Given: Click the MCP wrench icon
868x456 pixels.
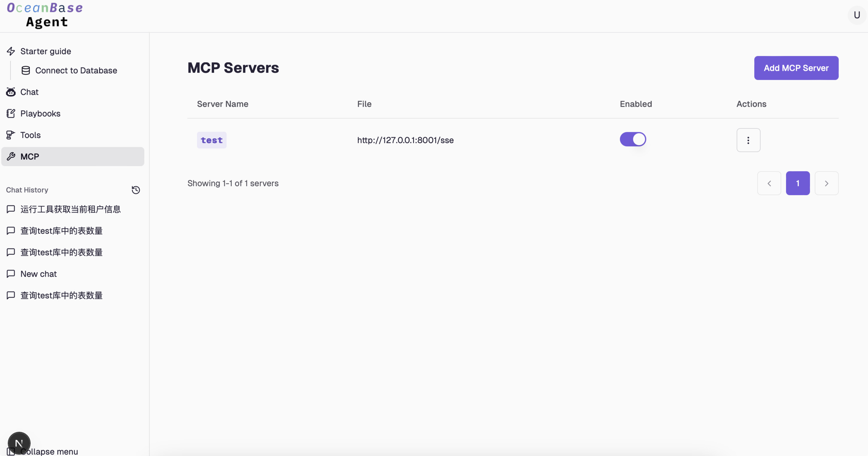Looking at the screenshot, I should pyautogui.click(x=11, y=156).
